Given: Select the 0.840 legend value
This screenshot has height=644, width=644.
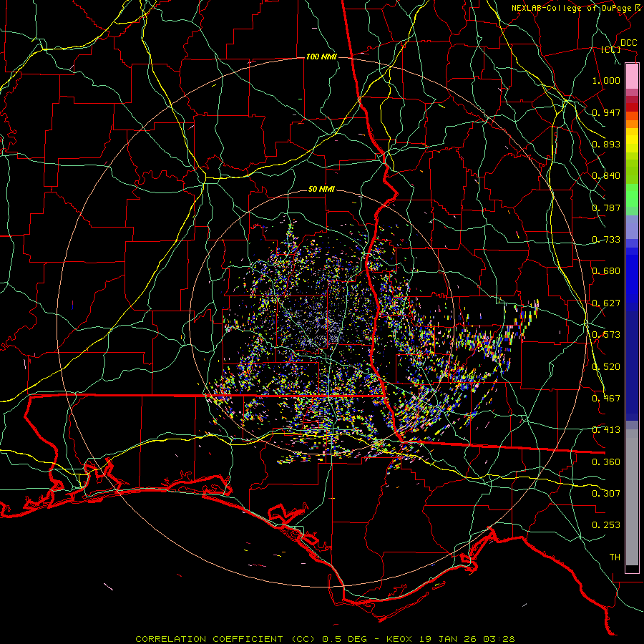Looking at the screenshot, I should coord(606,176).
